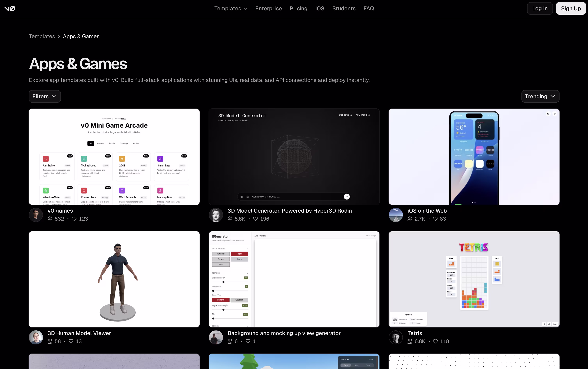Select the Paper quick preset in BGenarator
The image size is (588, 369).
239,254
